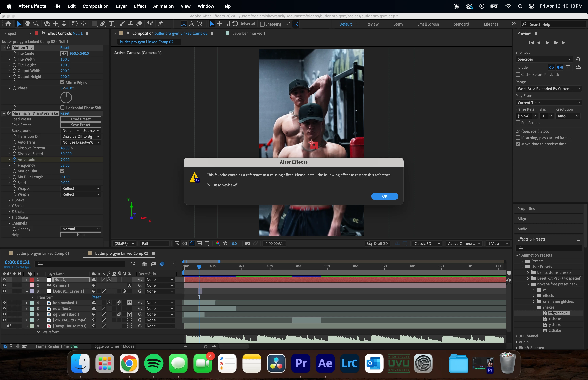
Task: Select the Hand tool in toolbar
Action: pos(27,24)
